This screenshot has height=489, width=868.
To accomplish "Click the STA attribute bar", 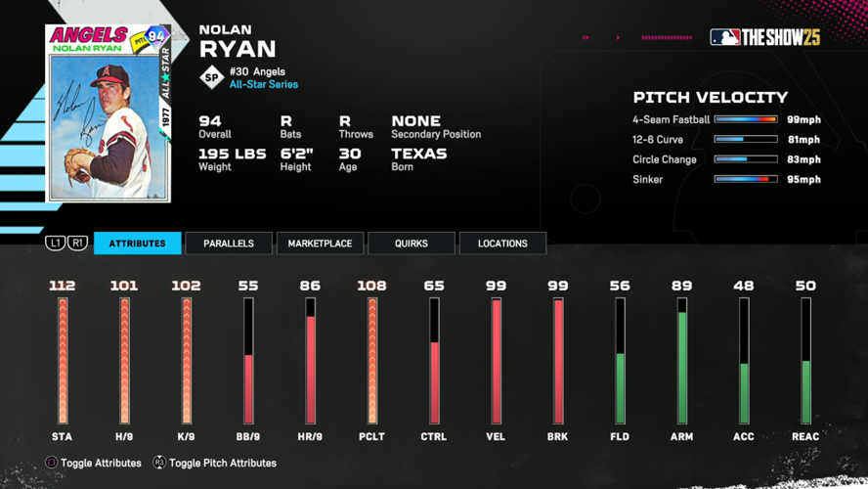I will click(63, 361).
